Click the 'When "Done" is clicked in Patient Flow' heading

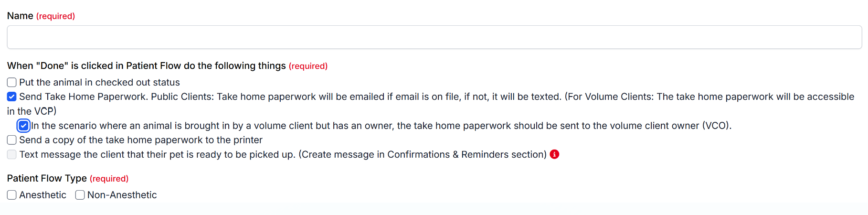pyautogui.click(x=146, y=66)
